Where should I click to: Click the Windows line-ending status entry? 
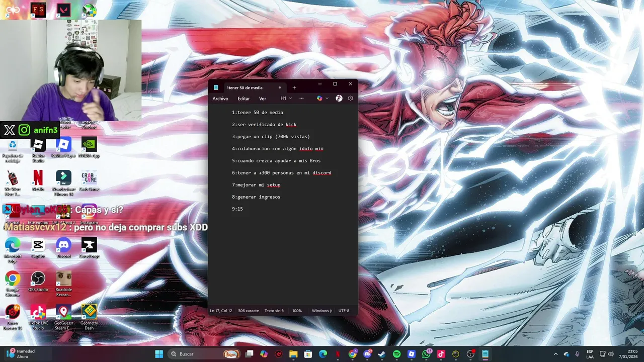(x=321, y=311)
